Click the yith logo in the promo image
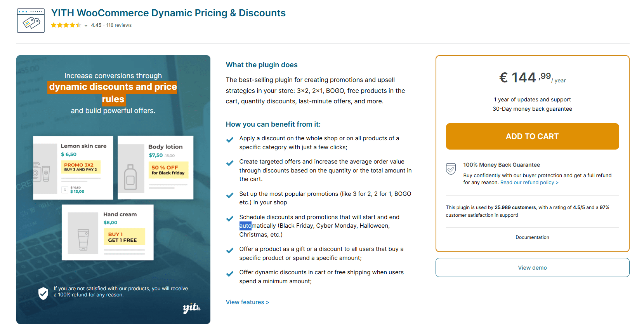This screenshot has width=644, height=331. pos(192,308)
